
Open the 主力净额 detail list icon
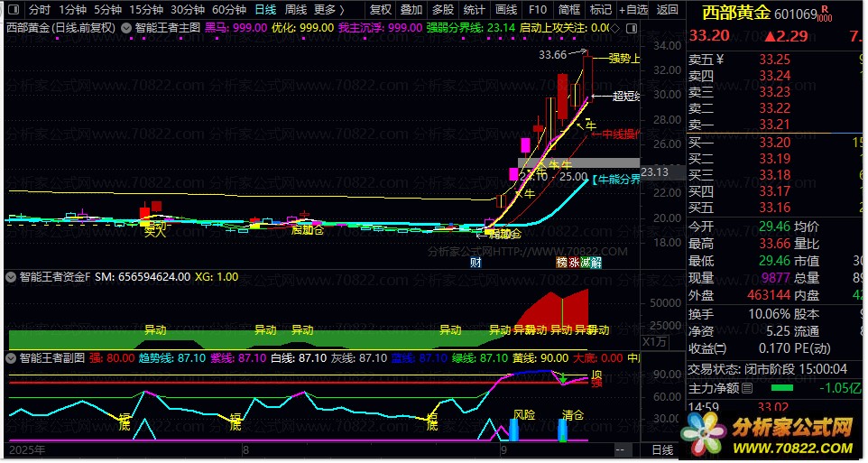pos(747,388)
